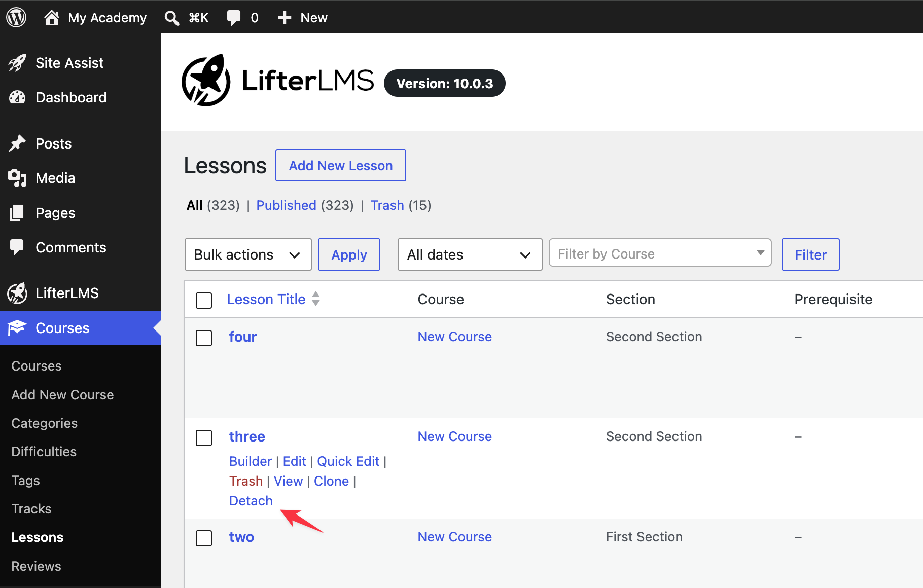923x588 pixels.
Task: Open lesson titled four
Action: (x=243, y=337)
